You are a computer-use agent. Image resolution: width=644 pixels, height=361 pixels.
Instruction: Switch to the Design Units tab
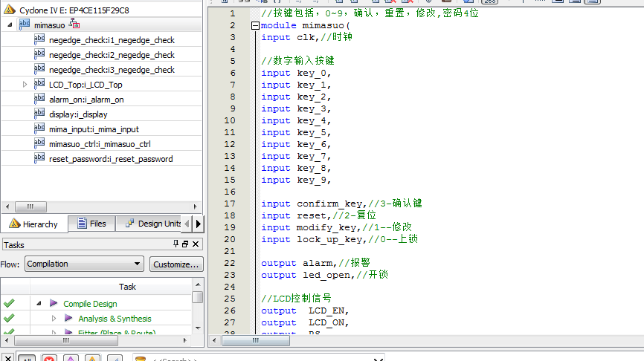point(153,224)
